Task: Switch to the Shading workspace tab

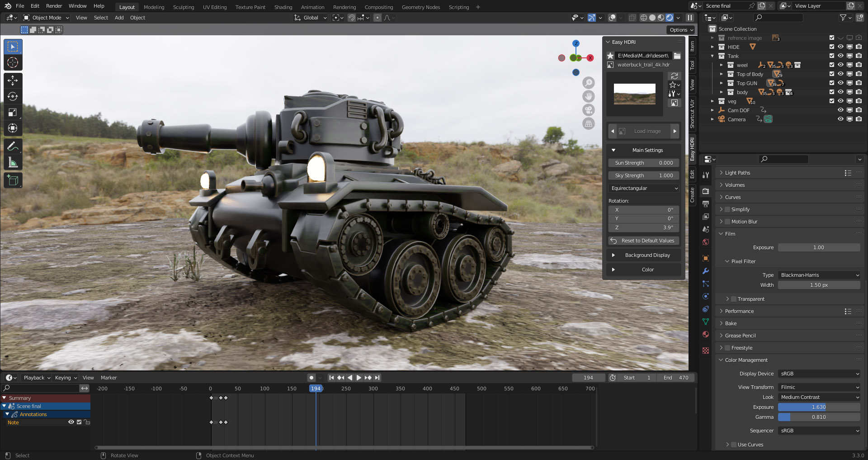Action: [283, 7]
